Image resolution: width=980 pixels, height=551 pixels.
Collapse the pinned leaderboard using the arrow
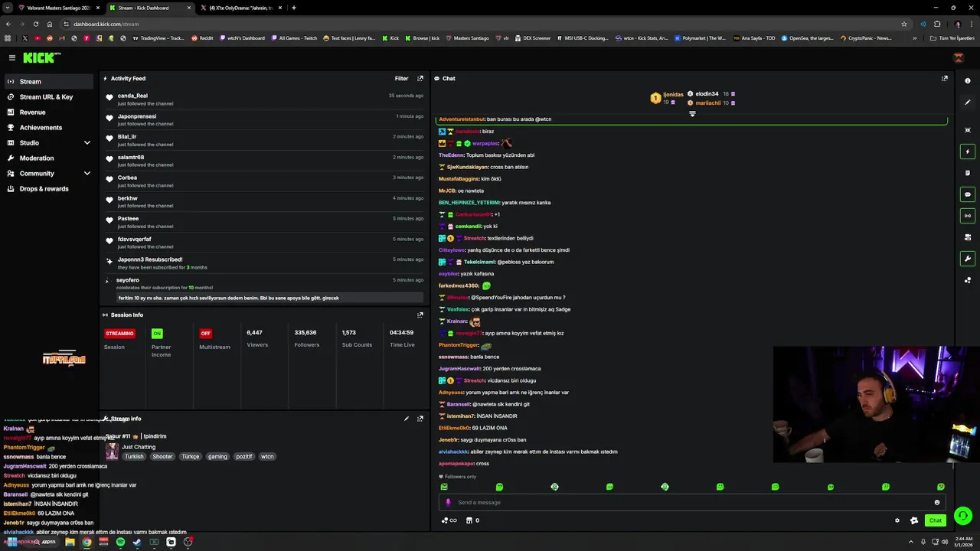pos(692,114)
